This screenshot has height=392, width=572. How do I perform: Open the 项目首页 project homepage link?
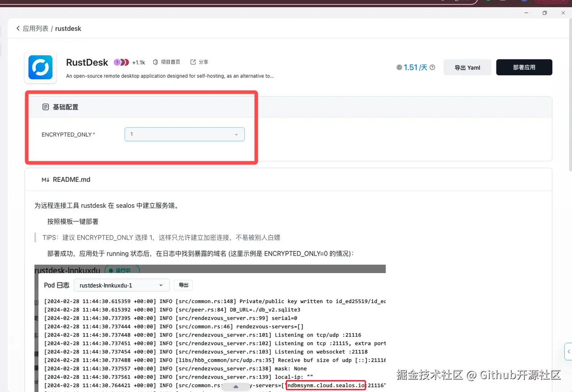click(x=167, y=62)
